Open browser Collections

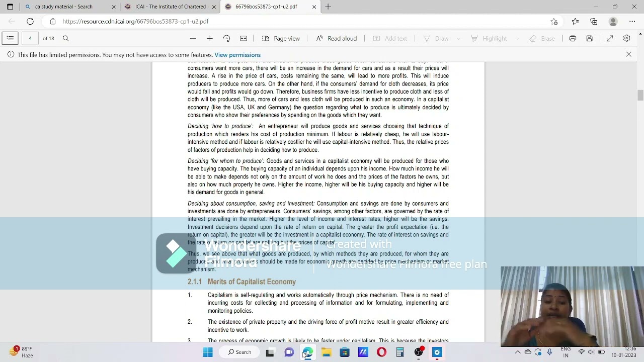pyautogui.click(x=594, y=21)
